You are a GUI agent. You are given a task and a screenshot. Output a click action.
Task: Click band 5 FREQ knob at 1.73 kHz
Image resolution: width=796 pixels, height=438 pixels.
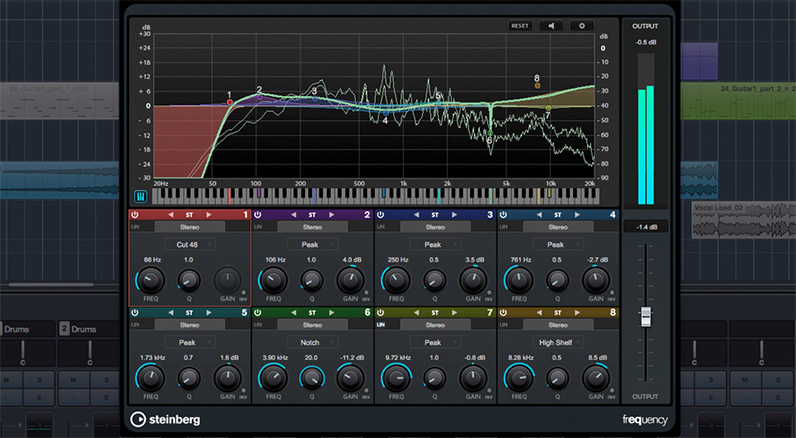[x=151, y=378]
